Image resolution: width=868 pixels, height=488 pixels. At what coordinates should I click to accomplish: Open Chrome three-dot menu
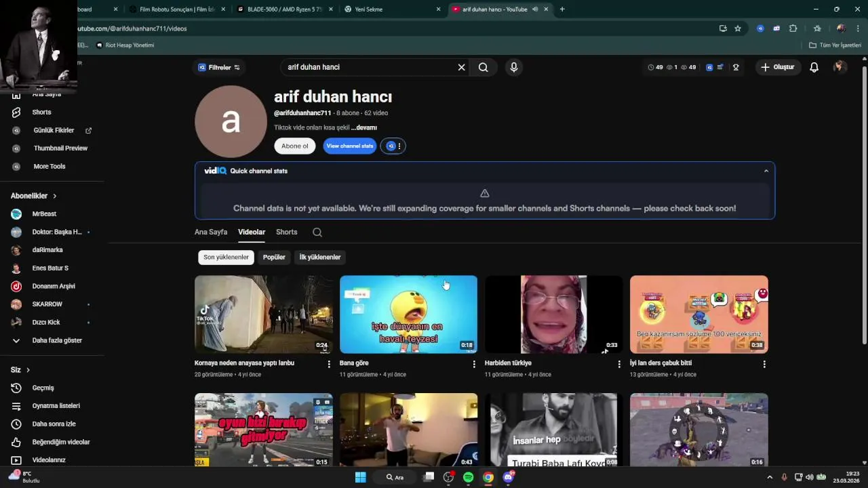click(858, 28)
